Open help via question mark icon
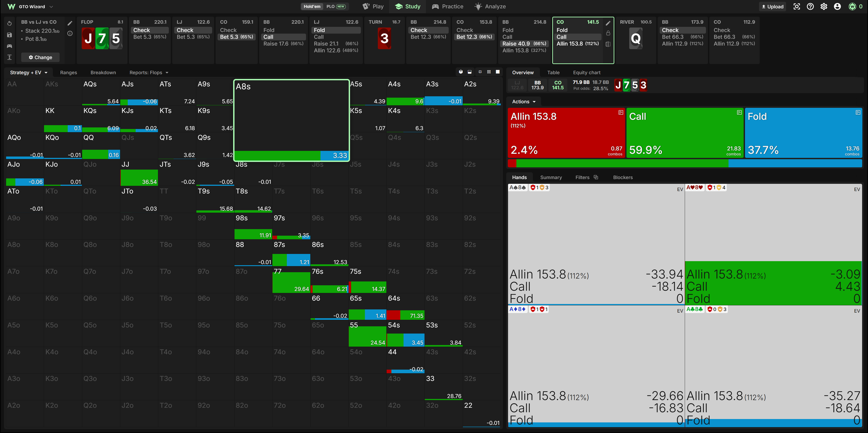This screenshot has width=868, height=433. point(810,6)
